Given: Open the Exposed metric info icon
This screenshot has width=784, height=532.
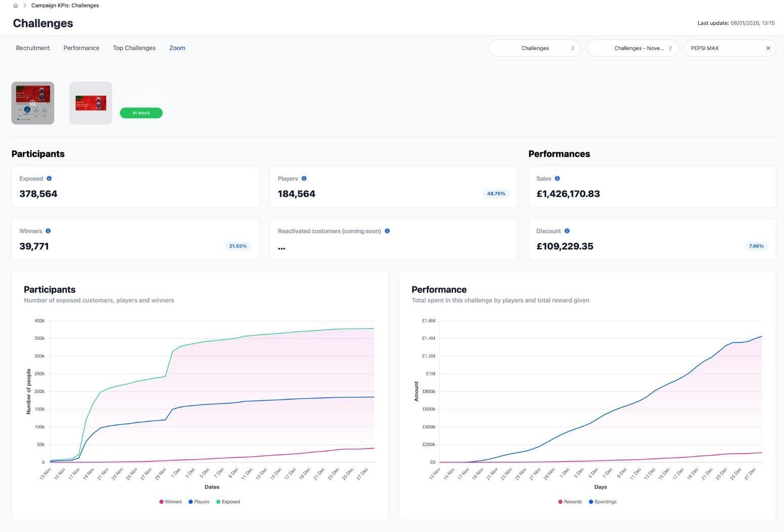Looking at the screenshot, I should [x=49, y=179].
